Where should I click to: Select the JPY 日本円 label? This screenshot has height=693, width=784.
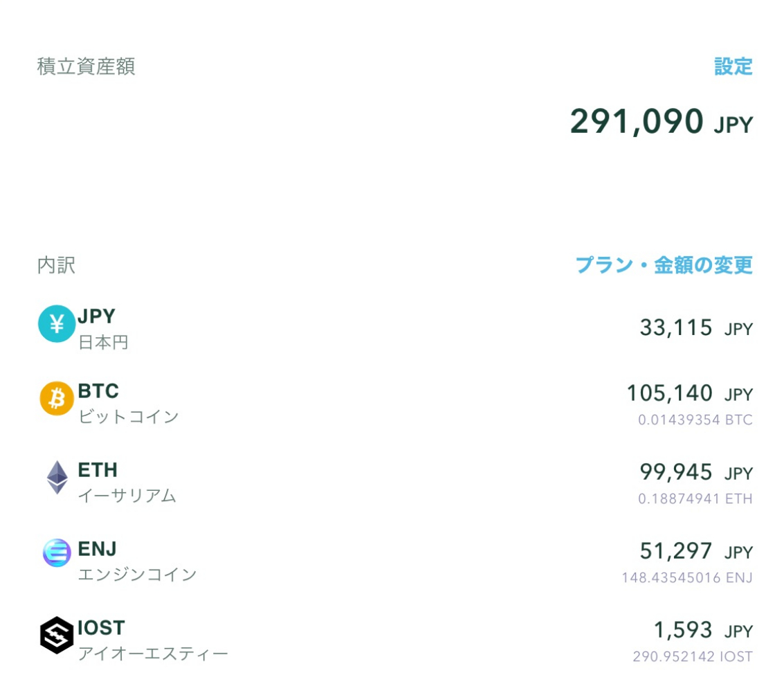[102, 328]
